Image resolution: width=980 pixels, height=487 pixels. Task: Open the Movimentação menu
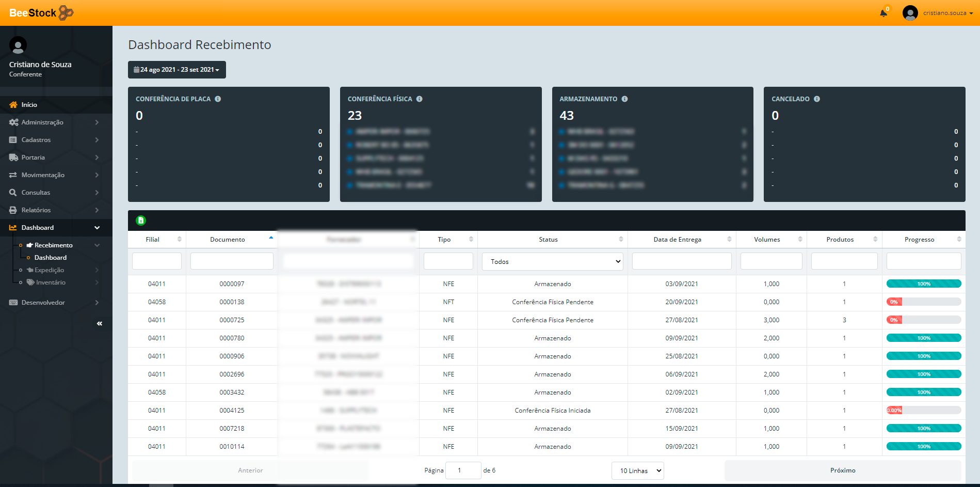point(56,175)
